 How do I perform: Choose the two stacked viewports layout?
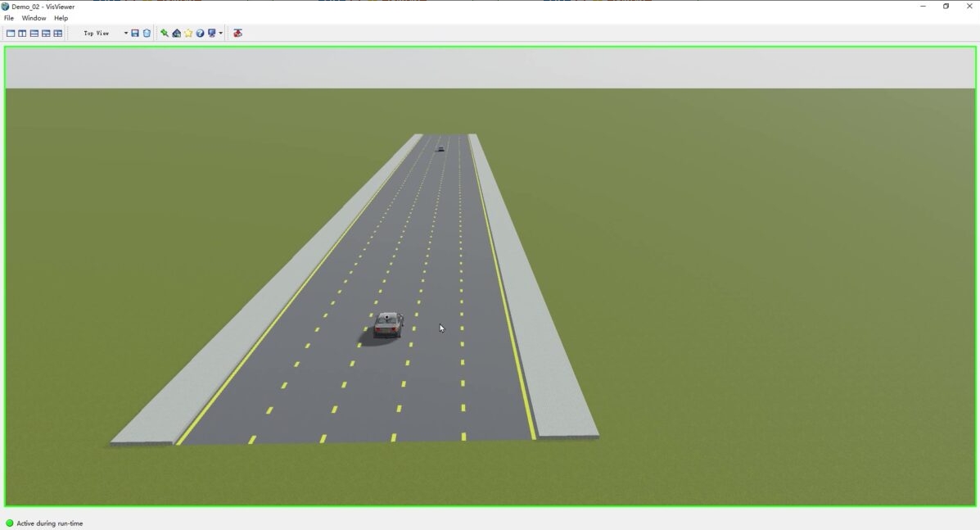point(34,34)
